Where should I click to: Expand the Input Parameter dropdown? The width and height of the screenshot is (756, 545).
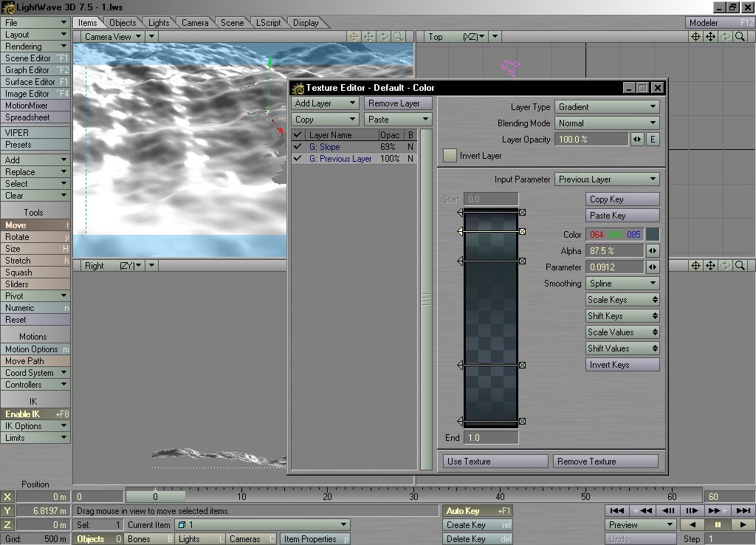tap(607, 179)
